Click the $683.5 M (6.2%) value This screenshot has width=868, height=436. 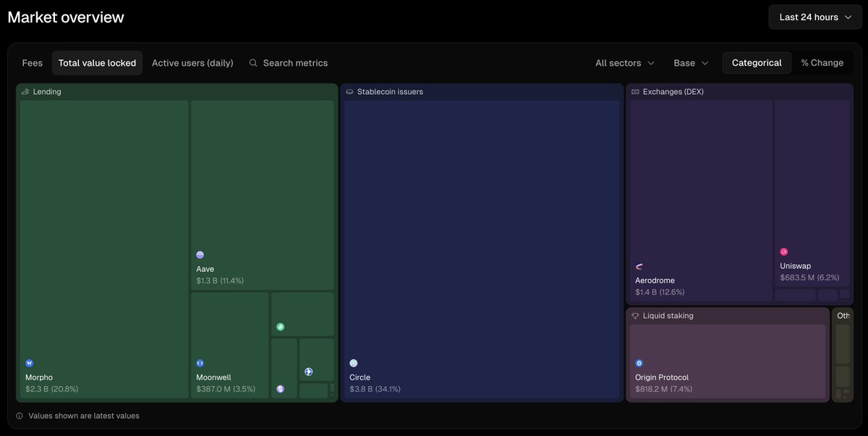click(809, 278)
